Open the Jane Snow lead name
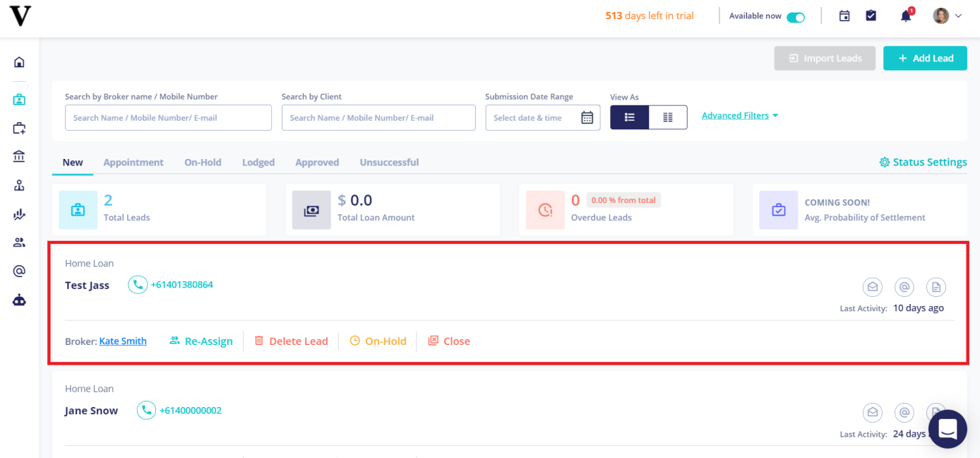Image resolution: width=980 pixels, height=458 pixels. point(91,411)
